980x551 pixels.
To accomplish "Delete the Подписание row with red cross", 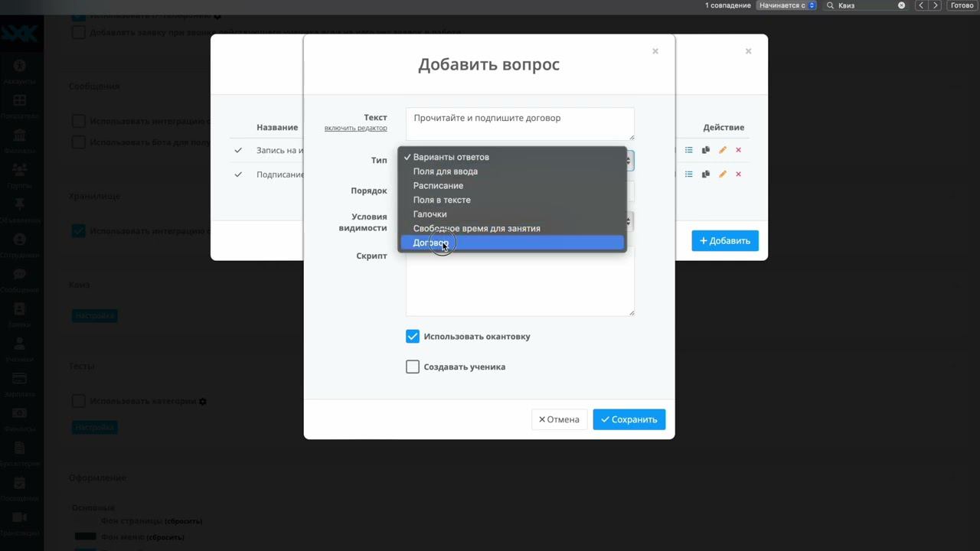I will 739,174.
